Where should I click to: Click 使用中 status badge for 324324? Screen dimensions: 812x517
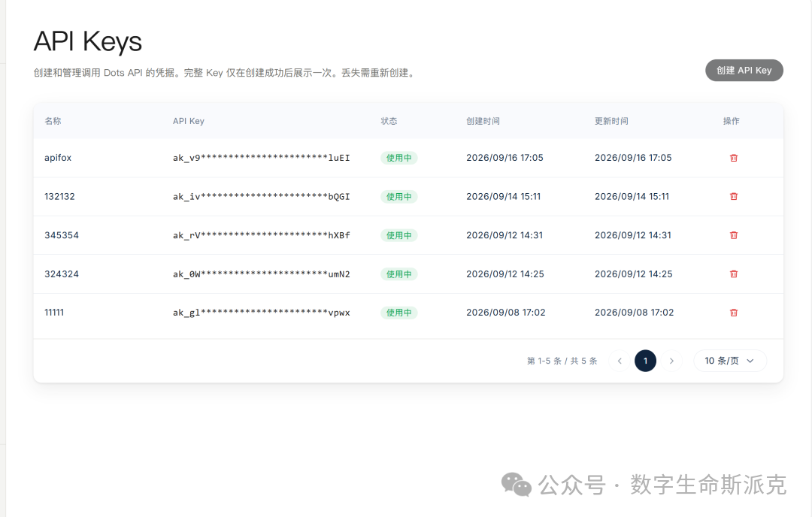click(398, 274)
